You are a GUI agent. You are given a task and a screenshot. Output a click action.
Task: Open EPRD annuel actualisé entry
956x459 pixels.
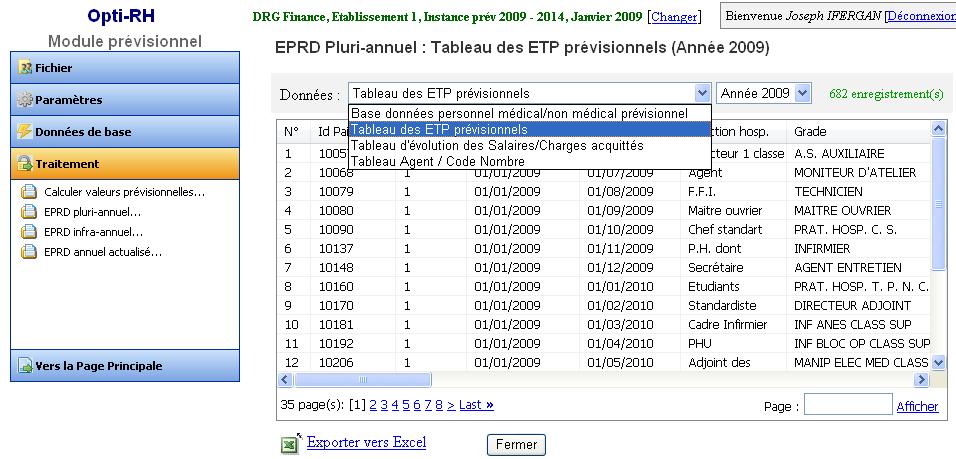[x=103, y=252]
